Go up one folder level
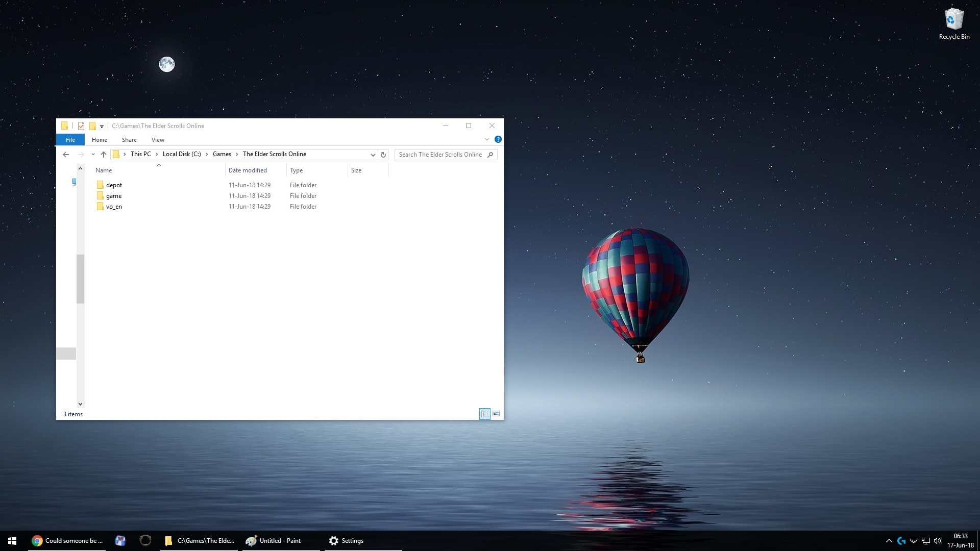This screenshot has width=980, height=551. tap(104, 155)
